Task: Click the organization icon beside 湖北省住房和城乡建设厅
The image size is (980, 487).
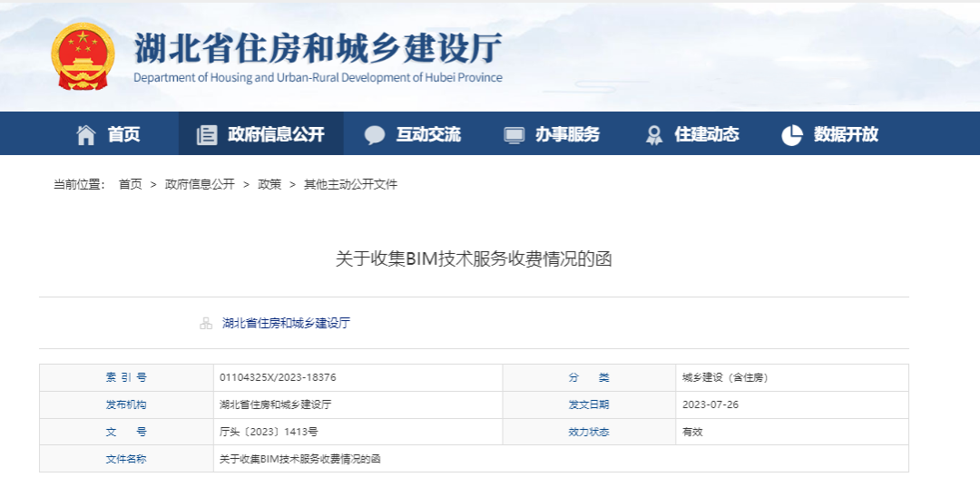Action: 206,324
